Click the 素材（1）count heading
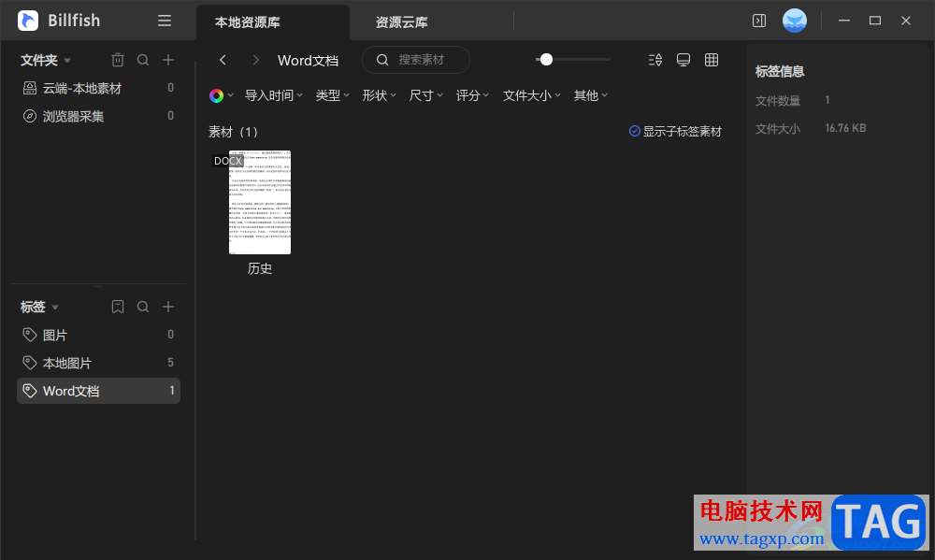 pyautogui.click(x=233, y=132)
